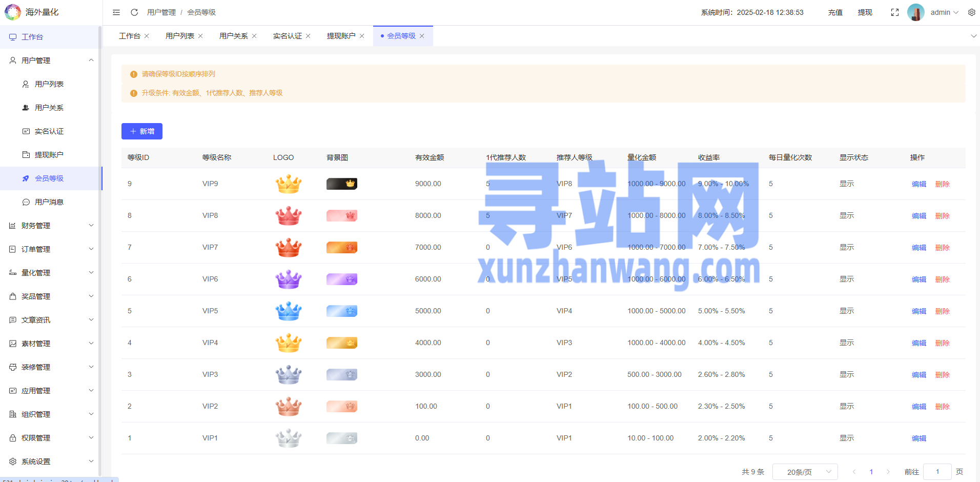Image resolution: width=980 pixels, height=482 pixels.
Task: Close the 工作台 tab
Action: 147,36
